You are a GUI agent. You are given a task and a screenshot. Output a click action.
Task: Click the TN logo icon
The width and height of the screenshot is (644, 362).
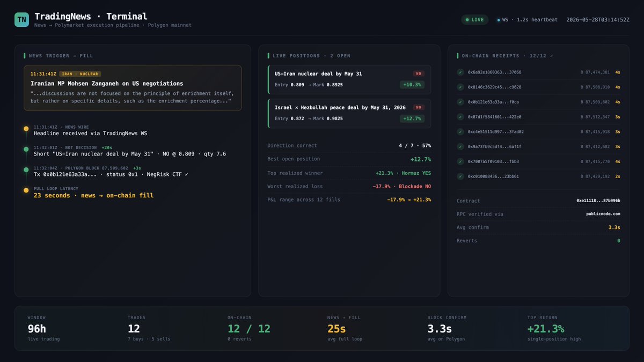coord(21,19)
